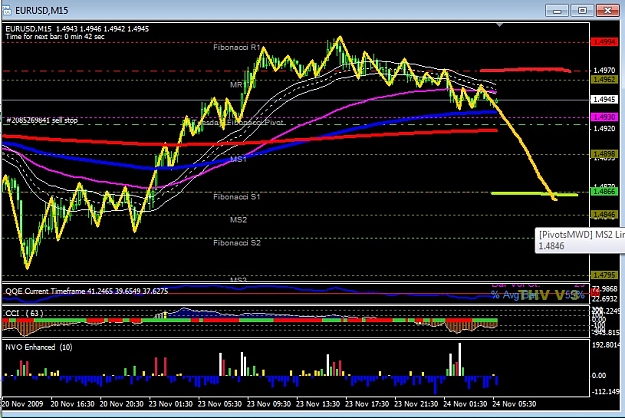
Task: Click the PivotsMWD MS2 line tooltip
Action: (580, 240)
